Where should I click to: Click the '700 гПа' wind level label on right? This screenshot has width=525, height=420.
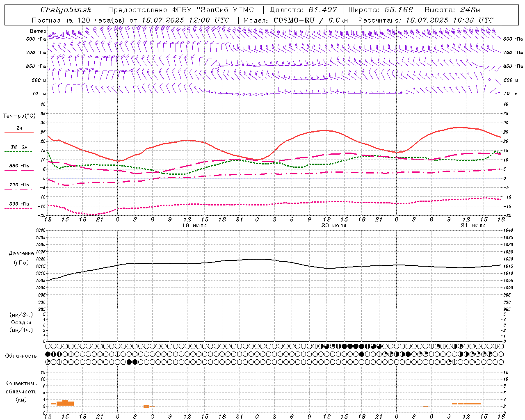[x=513, y=52]
